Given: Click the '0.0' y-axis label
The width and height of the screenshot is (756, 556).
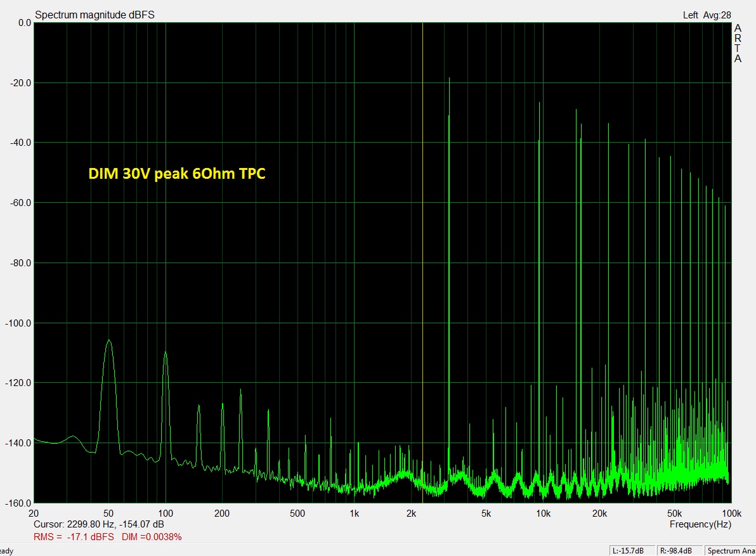Looking at the screenshot, I should [25, 23].
